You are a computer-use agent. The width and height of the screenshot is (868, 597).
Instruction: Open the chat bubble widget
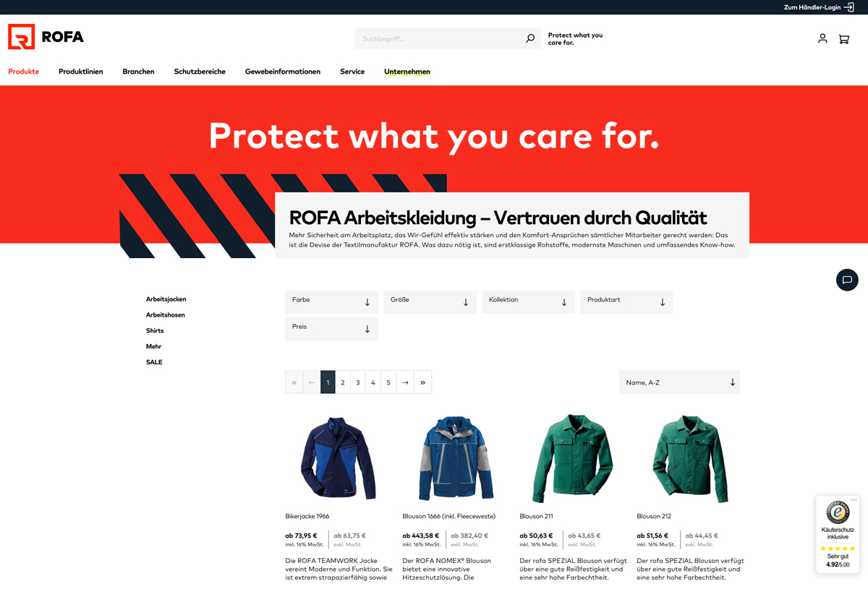click(847, 280)
